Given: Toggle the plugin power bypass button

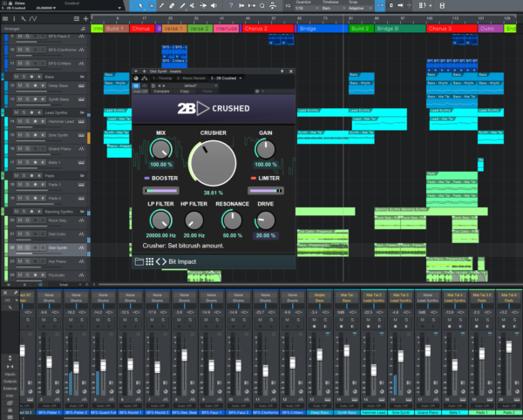Looking at the screenshot, I should (x=136, y=85).
